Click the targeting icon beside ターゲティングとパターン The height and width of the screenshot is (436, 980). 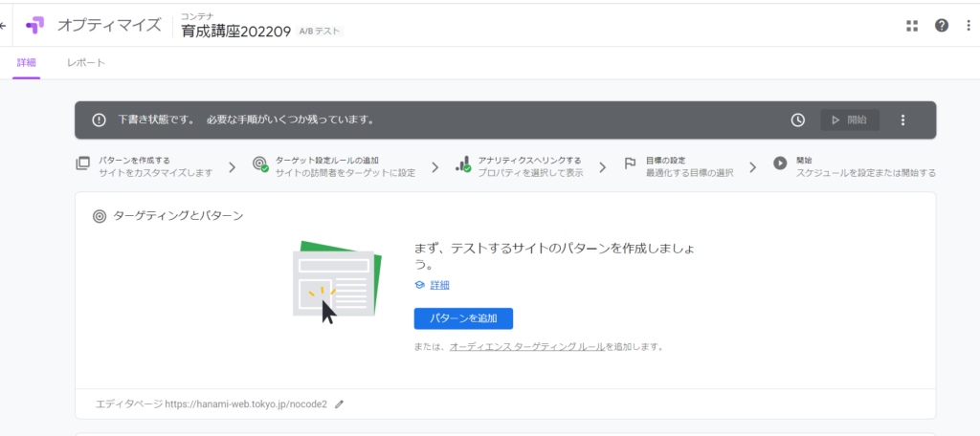pyautogui.click(x=99, y=216)
